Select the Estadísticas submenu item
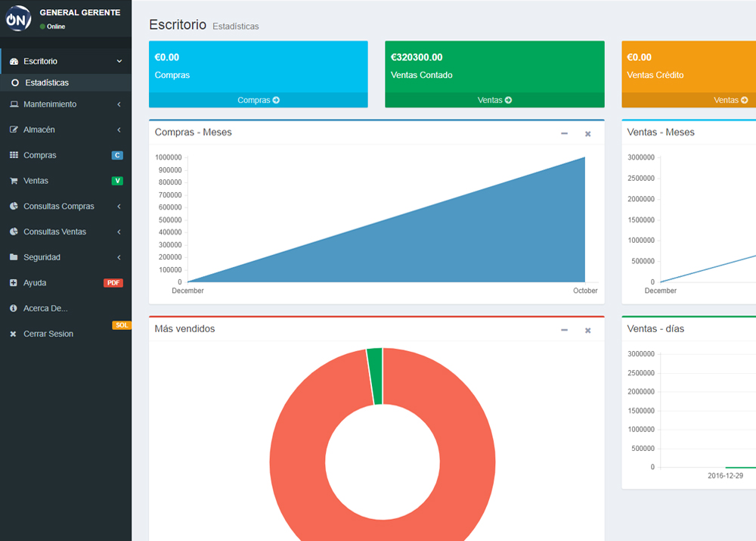 (47, 82)
